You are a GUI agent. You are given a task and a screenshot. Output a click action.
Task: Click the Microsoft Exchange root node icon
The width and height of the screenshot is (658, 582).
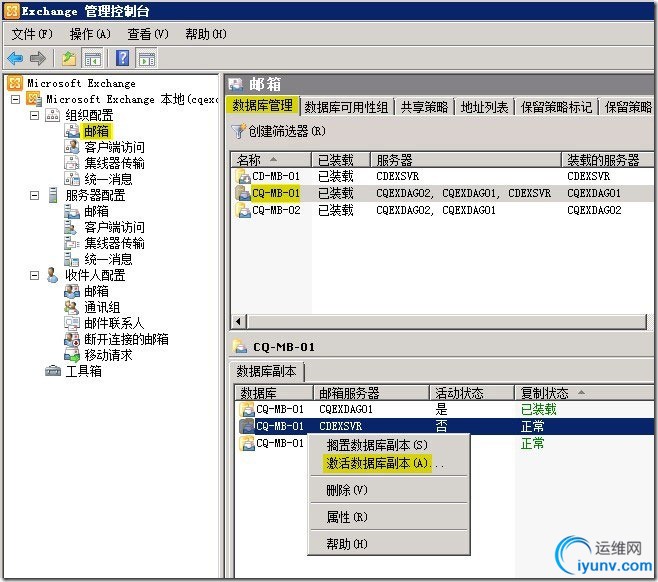point(15,83)
